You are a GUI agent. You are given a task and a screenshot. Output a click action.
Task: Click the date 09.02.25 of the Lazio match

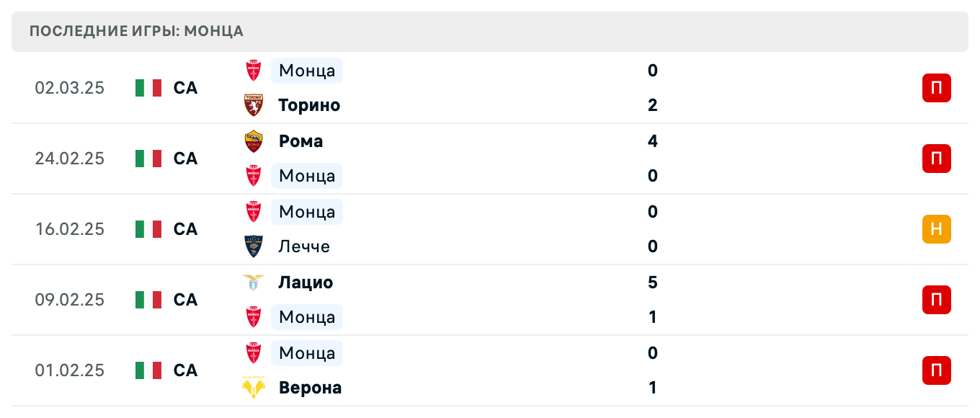[x=70, y=300]
